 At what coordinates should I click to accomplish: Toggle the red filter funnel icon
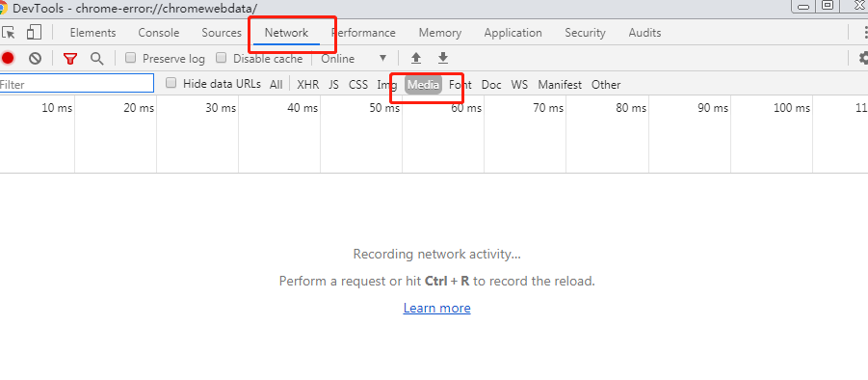point(69,58)
